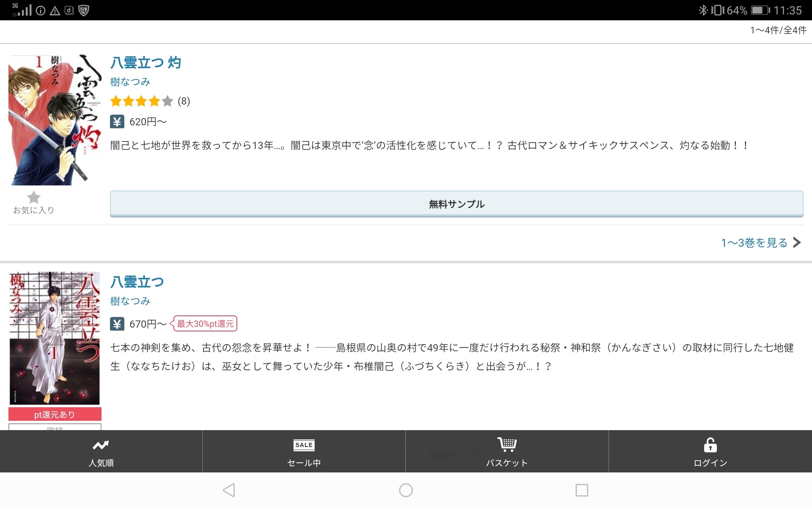Screen dimensions: 812x508
Task: Open author 樹なつみ under 八雲立つ 灼
Action: tap(130, 82)
